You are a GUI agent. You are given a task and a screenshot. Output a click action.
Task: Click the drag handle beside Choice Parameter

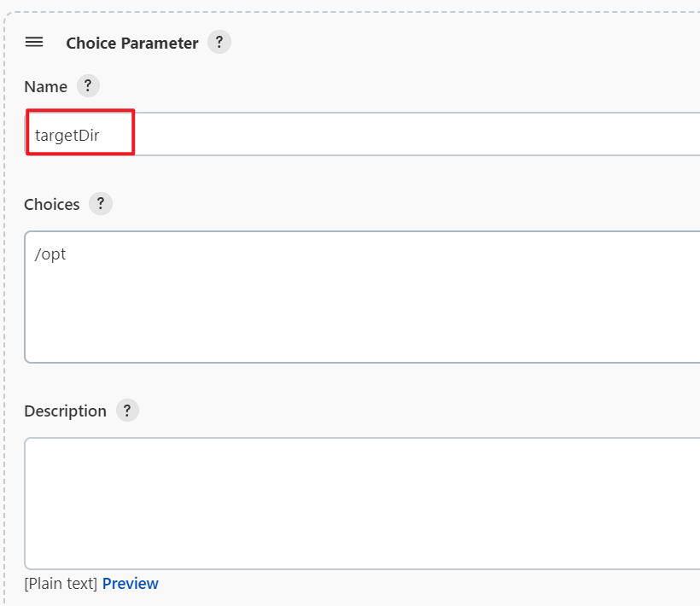pos(34,43)
